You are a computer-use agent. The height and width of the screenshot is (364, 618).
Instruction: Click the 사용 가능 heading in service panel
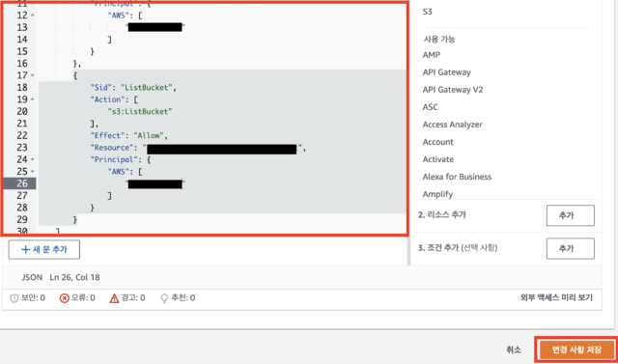coord(440,40)
